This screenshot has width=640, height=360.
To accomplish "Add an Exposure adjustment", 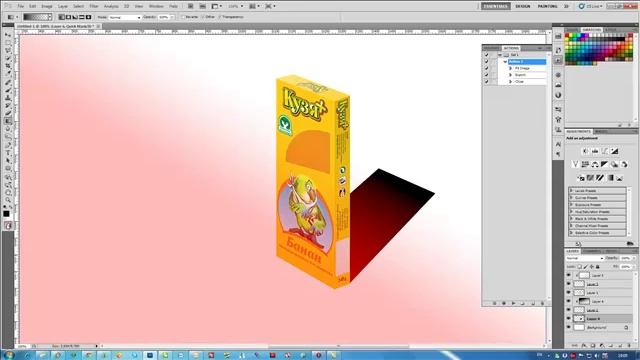I will tap(614, 151).
